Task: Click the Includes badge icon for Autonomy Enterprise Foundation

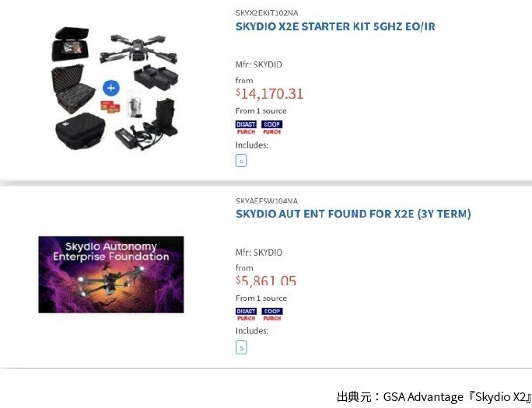Action: pos(241,348)
